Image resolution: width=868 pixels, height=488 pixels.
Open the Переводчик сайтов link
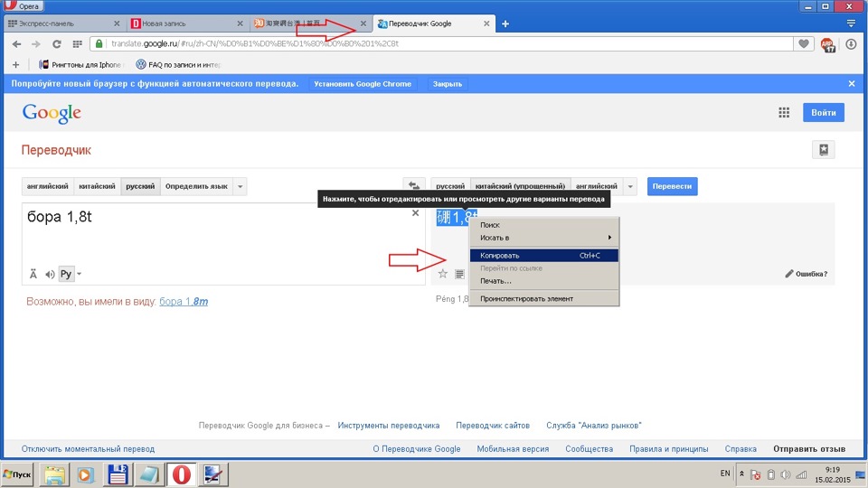[x=493, y=426]
